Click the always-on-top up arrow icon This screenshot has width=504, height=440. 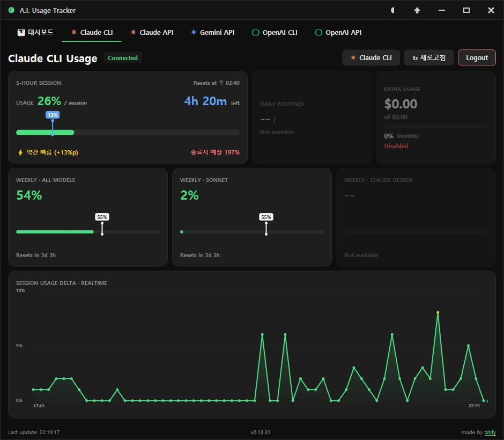tap(417, 10)
